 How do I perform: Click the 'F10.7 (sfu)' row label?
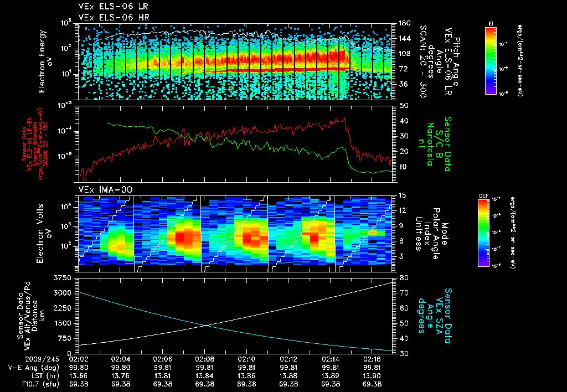point(40,384)
